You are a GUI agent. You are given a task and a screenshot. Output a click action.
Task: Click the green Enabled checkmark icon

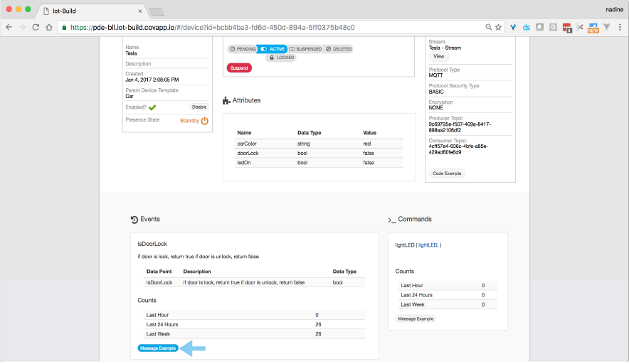tap(152, 107)
